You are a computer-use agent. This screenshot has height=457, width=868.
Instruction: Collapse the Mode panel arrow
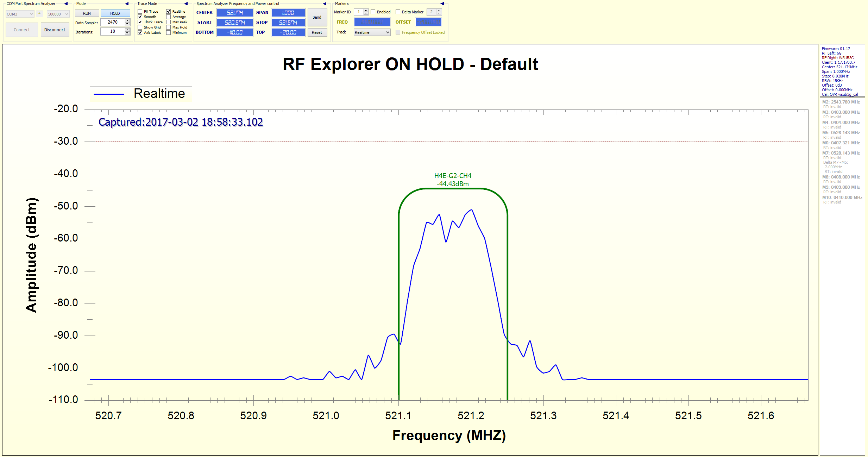click(127, 4)
